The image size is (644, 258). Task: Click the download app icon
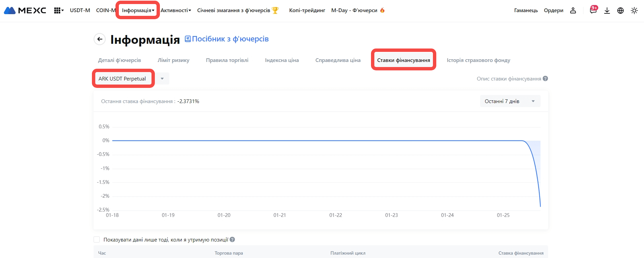pos(607,10)
